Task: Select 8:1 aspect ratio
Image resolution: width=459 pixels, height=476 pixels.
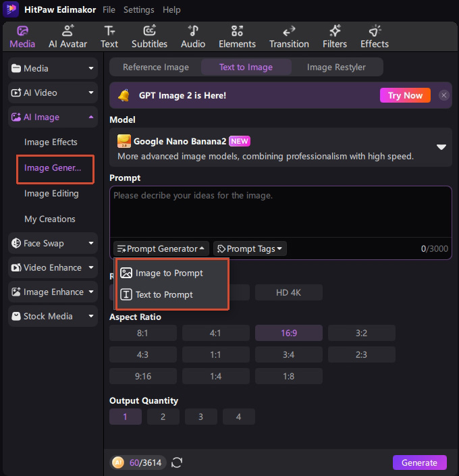Action: pyautogui.click(x=142, y=333)
